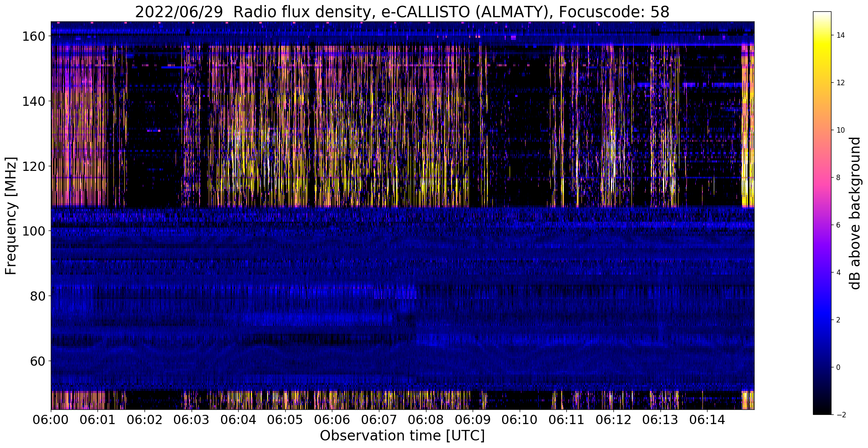
Task: Click the 06:00 time tick label
Action: 51,419
